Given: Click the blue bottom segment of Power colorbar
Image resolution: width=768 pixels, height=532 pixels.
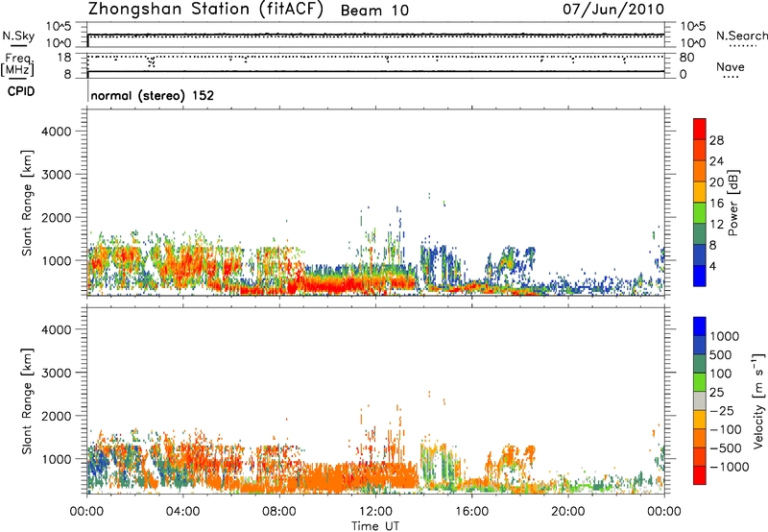Looking at the screenshot, I should tap(700, 276).
